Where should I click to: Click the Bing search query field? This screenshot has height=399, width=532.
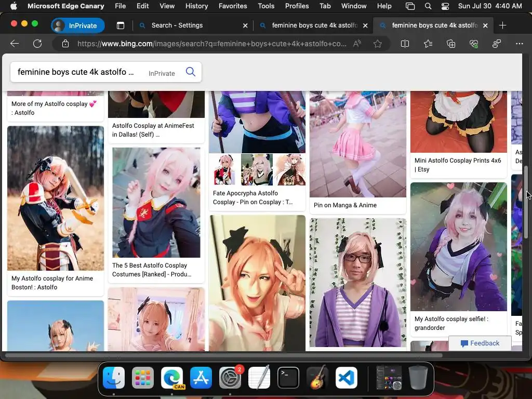coord(76,72)
